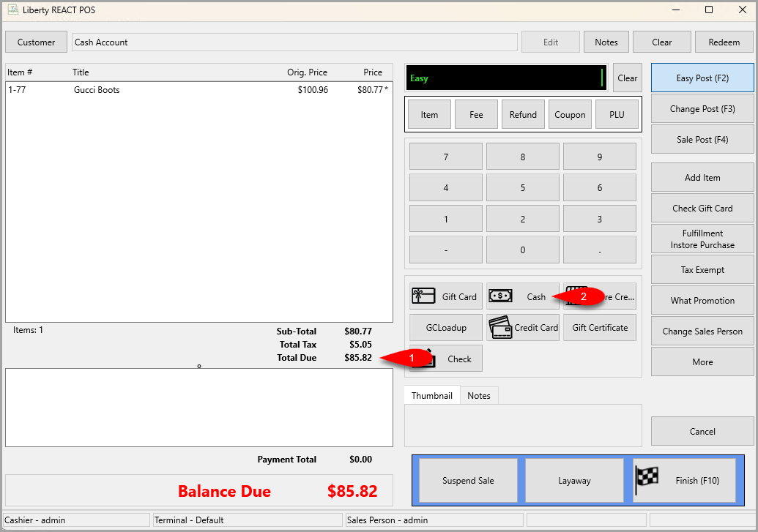Click the Cash Account customer field

pyautogui.click(x=294, y=42)
